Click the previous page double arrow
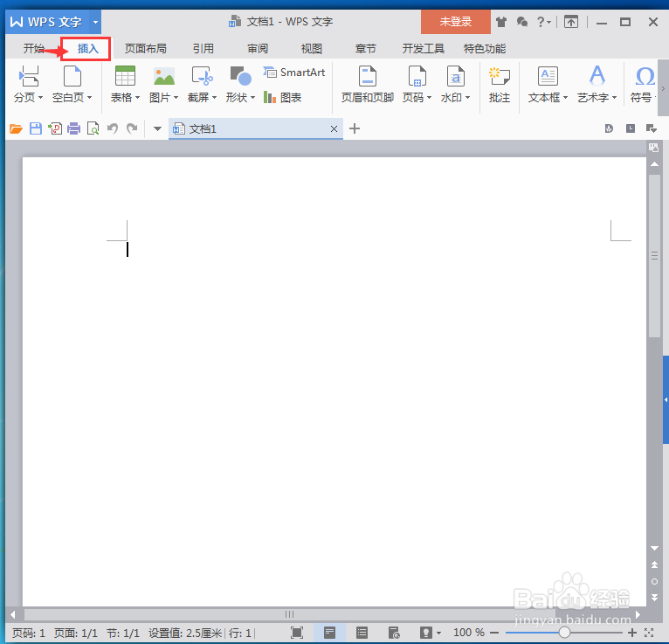Screen dimensions: 669x644 coord(654,565)
